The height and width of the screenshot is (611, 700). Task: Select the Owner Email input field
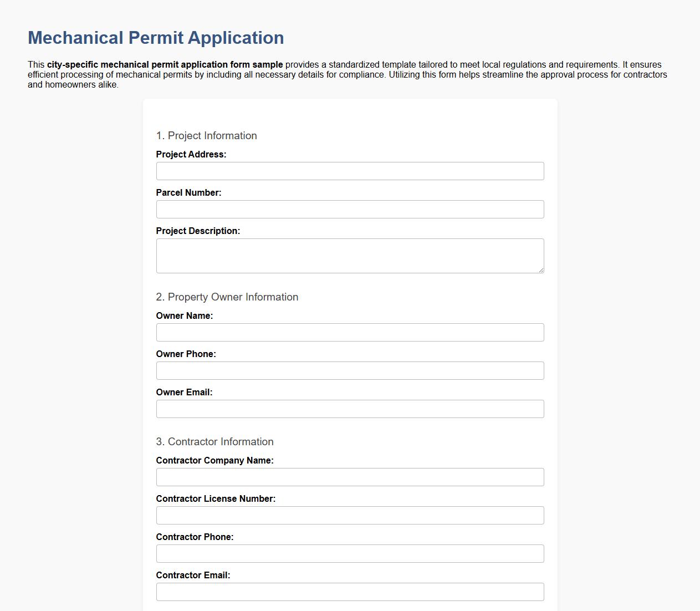(350, 409)
